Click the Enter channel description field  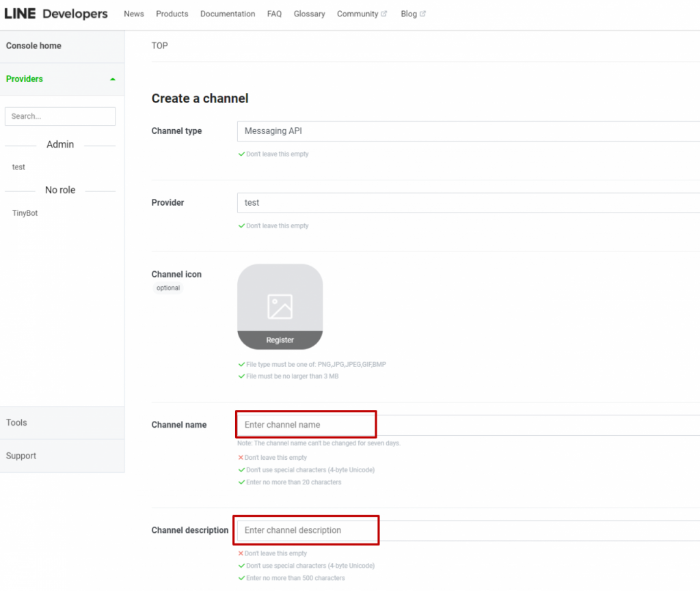pyautogui.click(x=306, y=530)
